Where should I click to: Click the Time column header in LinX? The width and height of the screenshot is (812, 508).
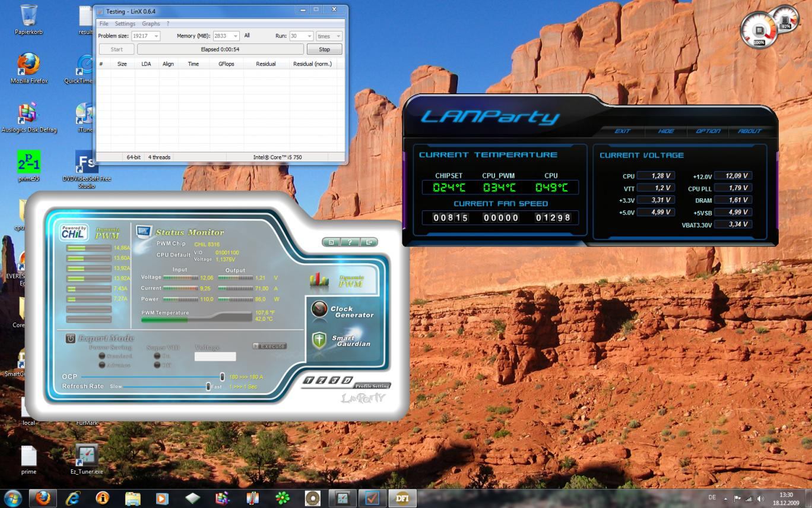[x=194, y=64]
